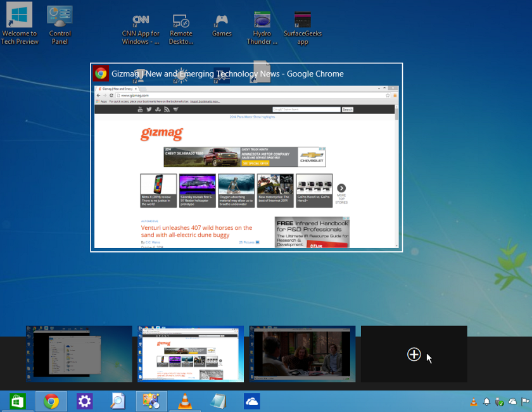The height and width of the screenshot is (412, 532).
Task: Click the Chrome reload button
Action: pos(111,96)
